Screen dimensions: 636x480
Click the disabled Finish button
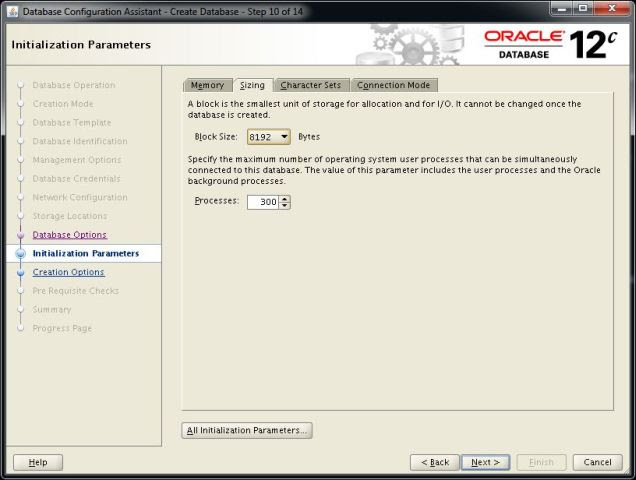click(541, 463)
